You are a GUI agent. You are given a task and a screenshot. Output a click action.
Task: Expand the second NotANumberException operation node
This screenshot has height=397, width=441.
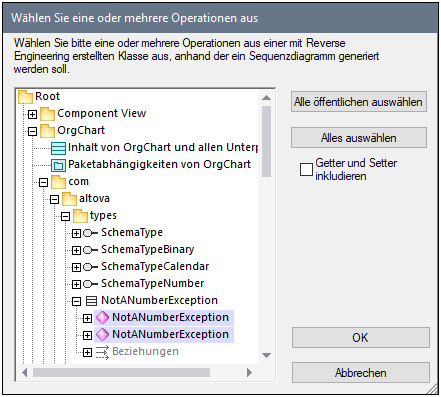pyautogui.click(x=87, y=335)
